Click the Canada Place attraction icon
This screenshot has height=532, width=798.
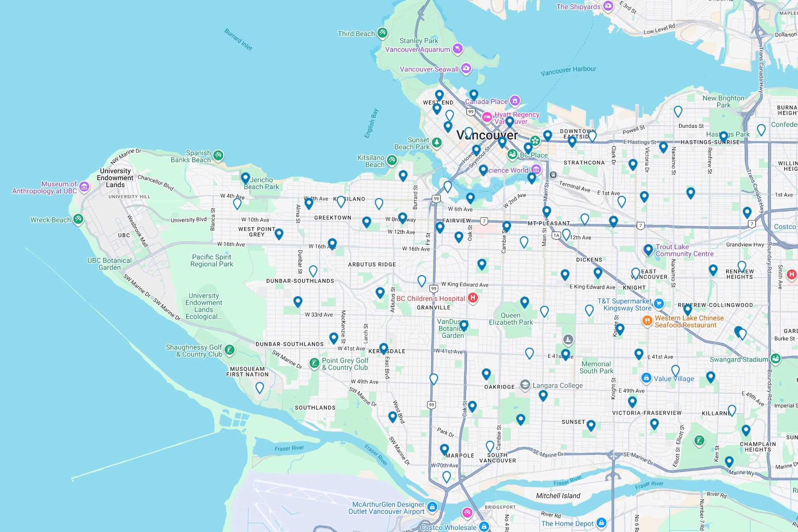click(515, 101)
